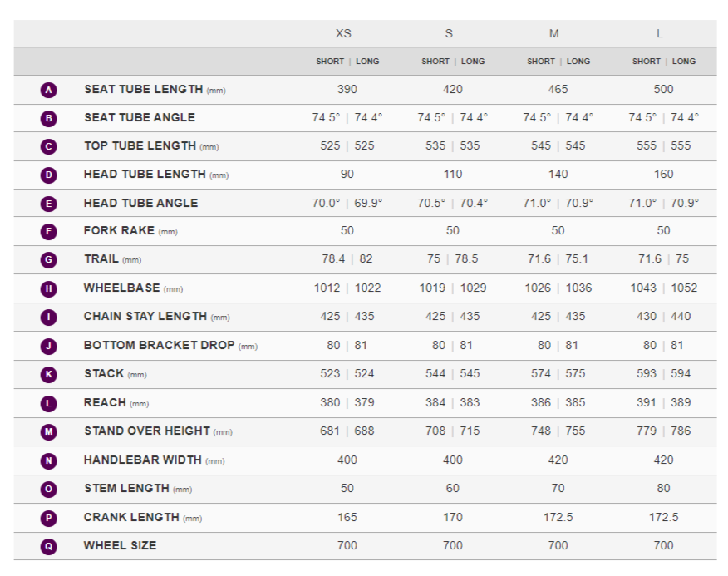Tap the M badge for Stand Over Height

(49, 431)
